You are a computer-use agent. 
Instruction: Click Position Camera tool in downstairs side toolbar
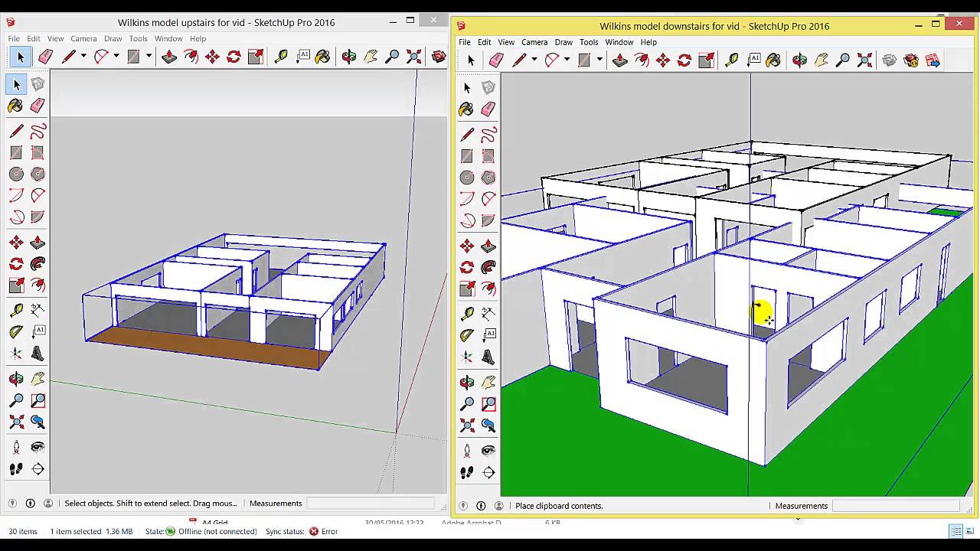pyautogui.click(x=467, y=450)
